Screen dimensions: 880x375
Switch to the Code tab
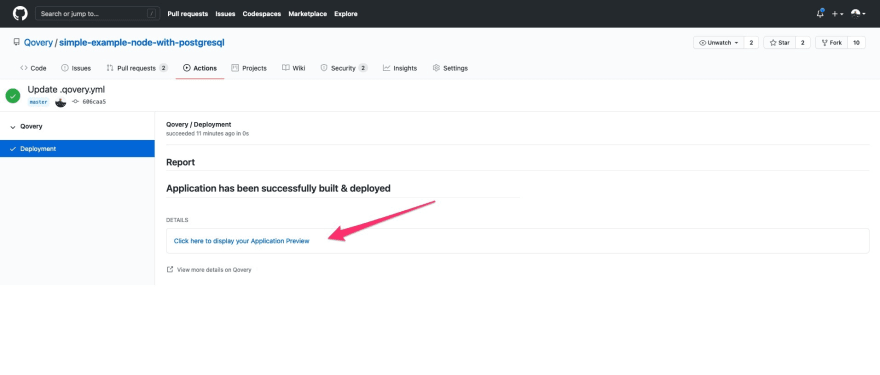tap(33, 68)
